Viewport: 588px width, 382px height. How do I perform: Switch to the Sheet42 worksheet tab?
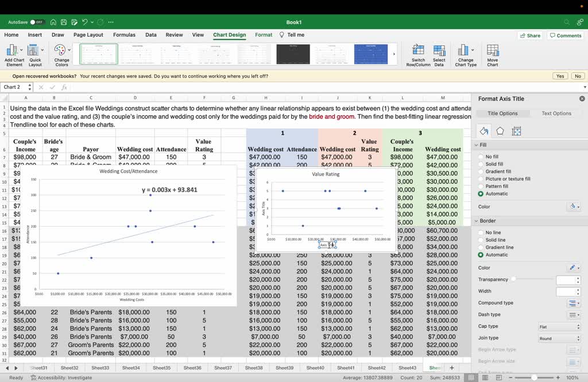[377, 368]
